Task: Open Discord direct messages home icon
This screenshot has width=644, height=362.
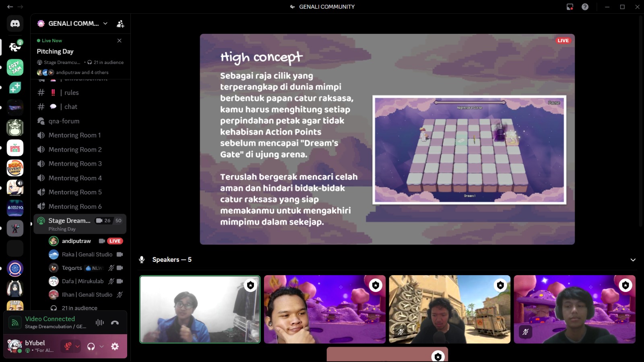Action: click(15, 24)
